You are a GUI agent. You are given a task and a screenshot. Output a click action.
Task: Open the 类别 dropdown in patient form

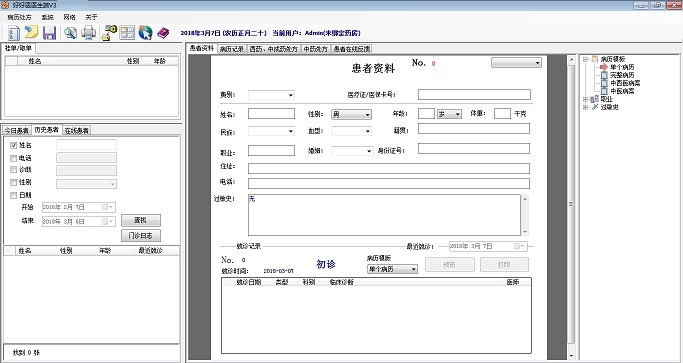pos(271,95)
